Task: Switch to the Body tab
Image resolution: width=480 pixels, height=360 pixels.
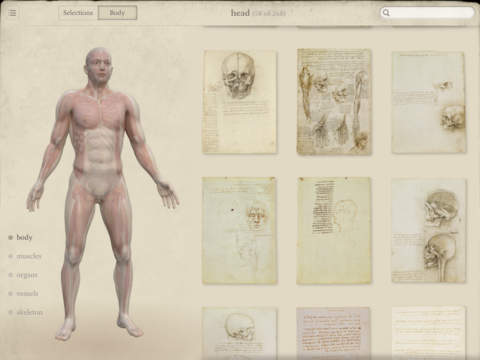Action: click(x=117, y=13)
